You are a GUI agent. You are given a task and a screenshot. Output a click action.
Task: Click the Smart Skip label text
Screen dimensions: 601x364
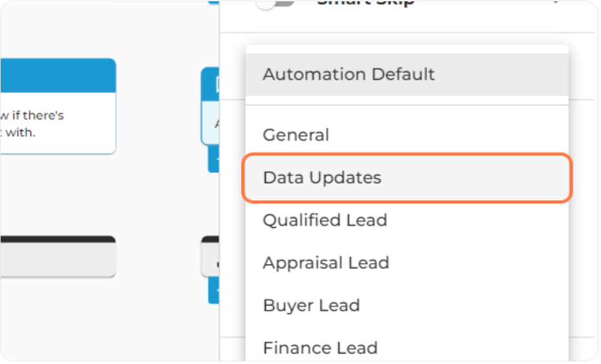(366, 3)
